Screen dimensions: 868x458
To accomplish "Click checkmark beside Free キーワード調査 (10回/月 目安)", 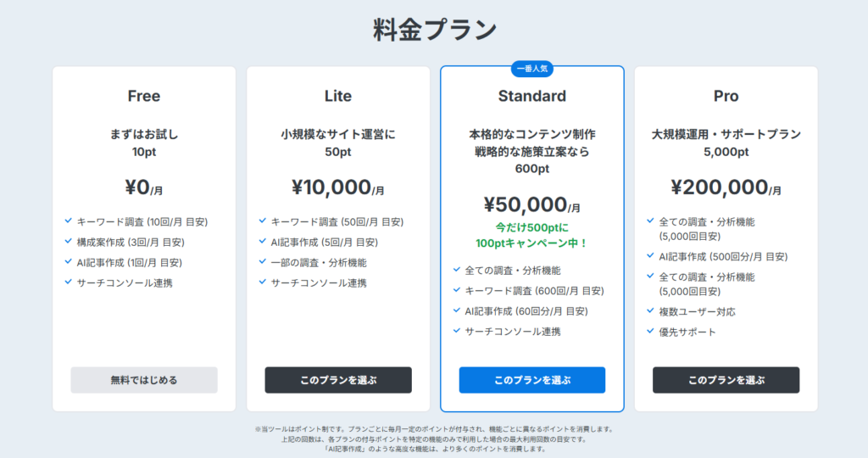I will point(68,221).
